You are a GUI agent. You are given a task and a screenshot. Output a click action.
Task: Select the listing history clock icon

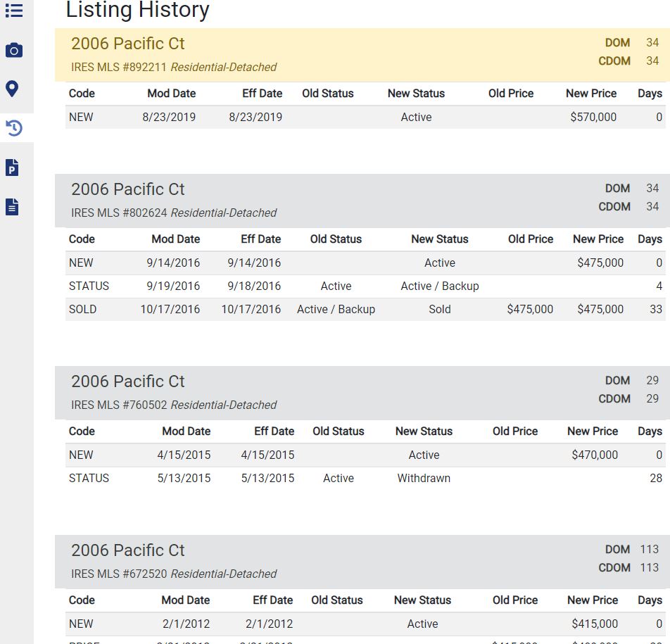[13, 128]
